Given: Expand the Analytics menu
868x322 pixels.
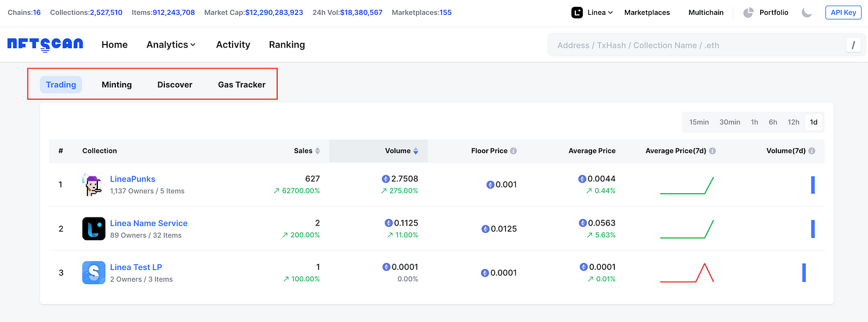Looking at the screenshot, I should 170,45.
